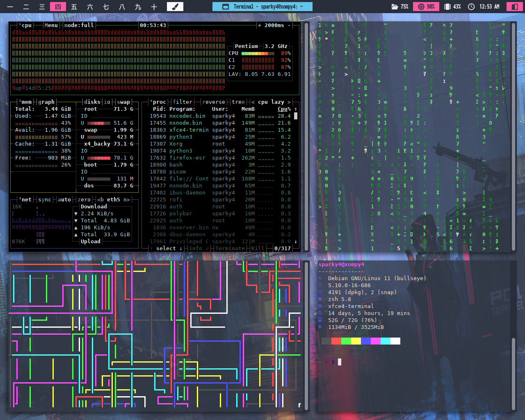
Task: Click the Terminate button in proc panel
Action: click(230, 249)
